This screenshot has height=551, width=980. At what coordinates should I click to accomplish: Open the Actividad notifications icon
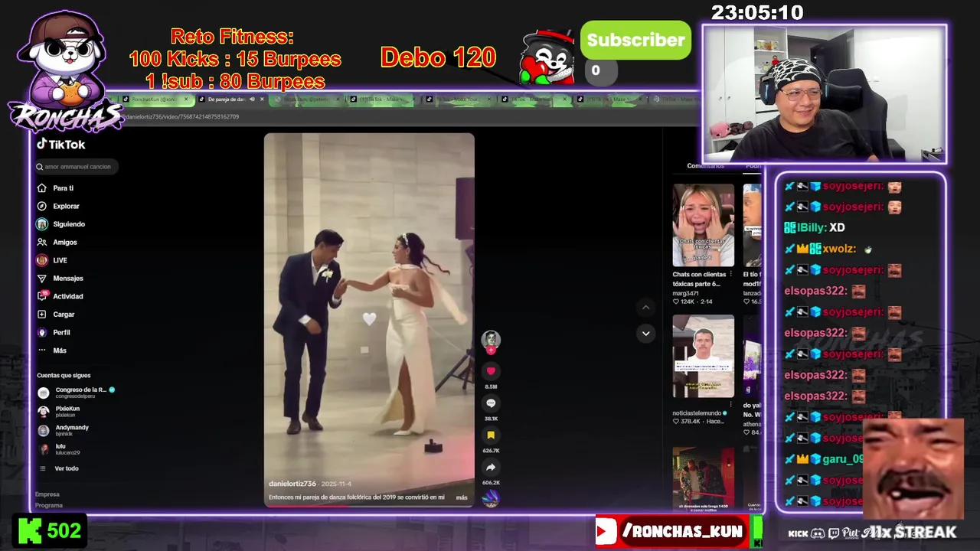click(42, 296)
